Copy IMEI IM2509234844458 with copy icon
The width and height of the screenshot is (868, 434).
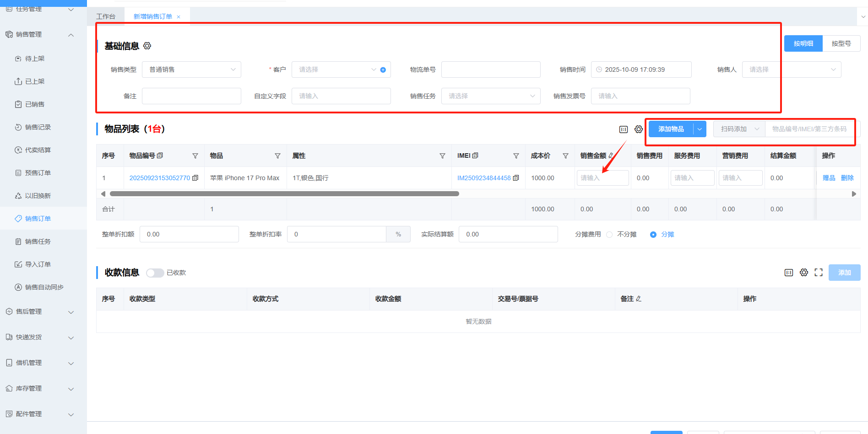click(x=516, y=178)
